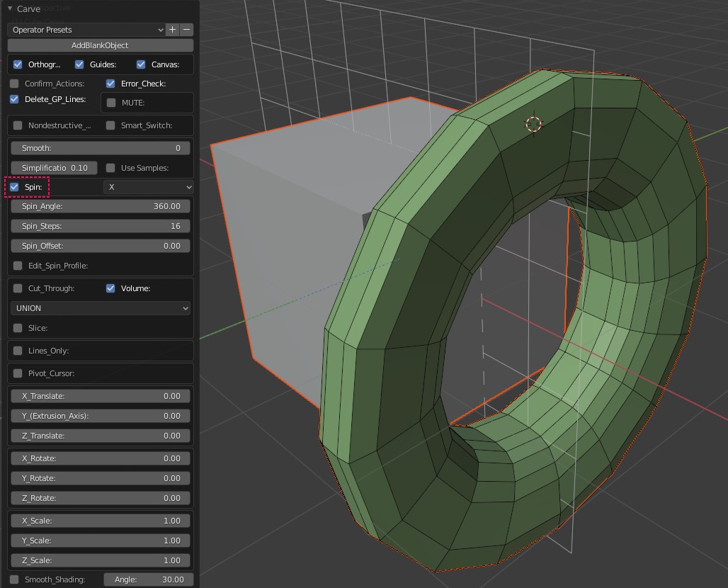Screen dimensions: 728x588
Task: Click the minus icon to remove operator preset
Action: tap(187, 30)
